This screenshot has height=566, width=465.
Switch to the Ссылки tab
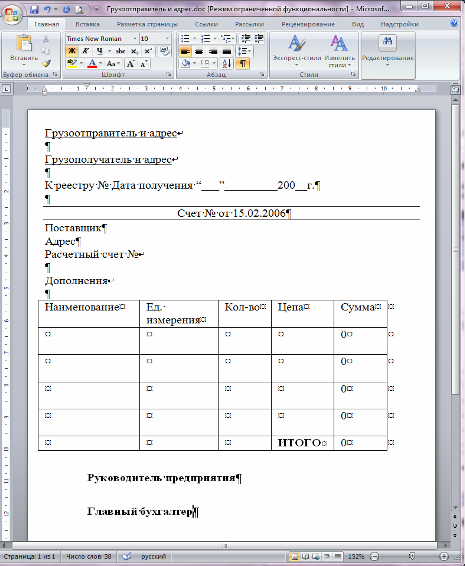tap(206, 24)
